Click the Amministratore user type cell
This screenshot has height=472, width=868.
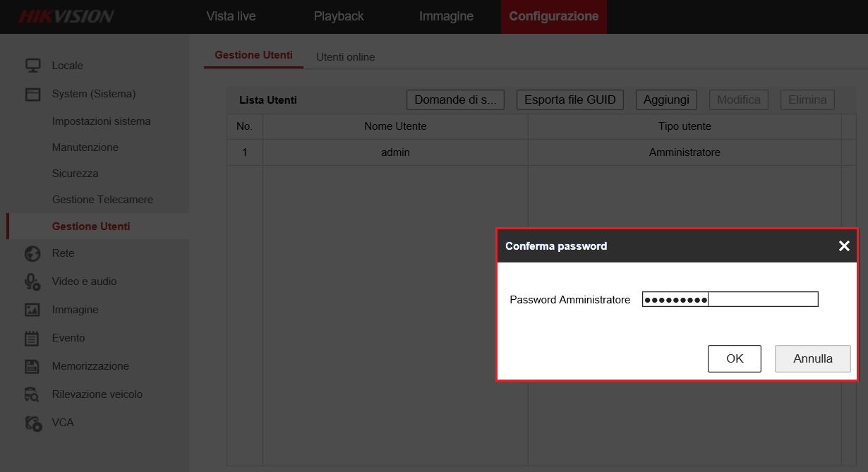tap(685, 152)
